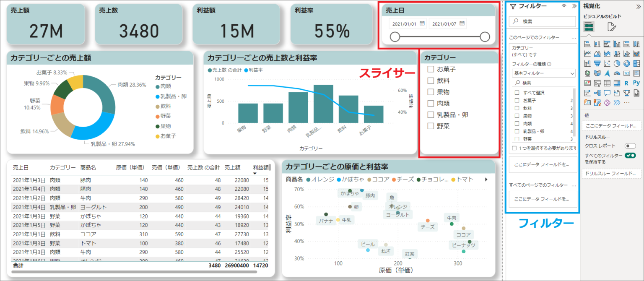Open the 基本フィルター type dropdown

(x=543, y=73)
